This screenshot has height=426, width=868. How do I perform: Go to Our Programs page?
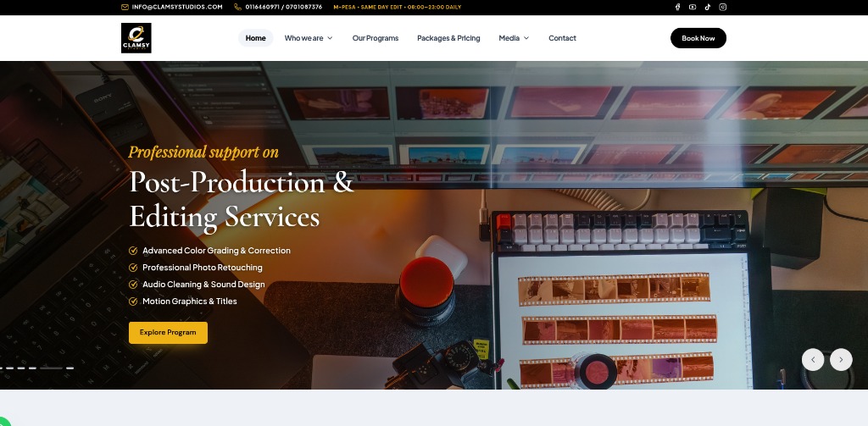(x=376, y=38)
